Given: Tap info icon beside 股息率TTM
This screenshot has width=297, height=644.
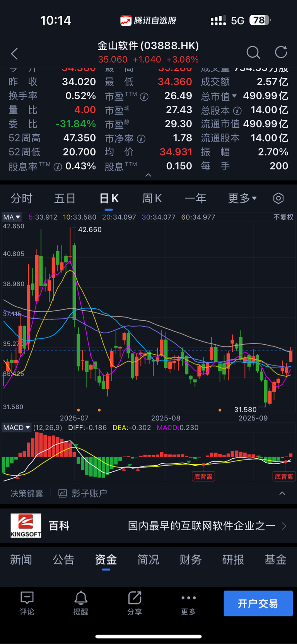Looking at the screenshot, I should [x=58, y=167].
